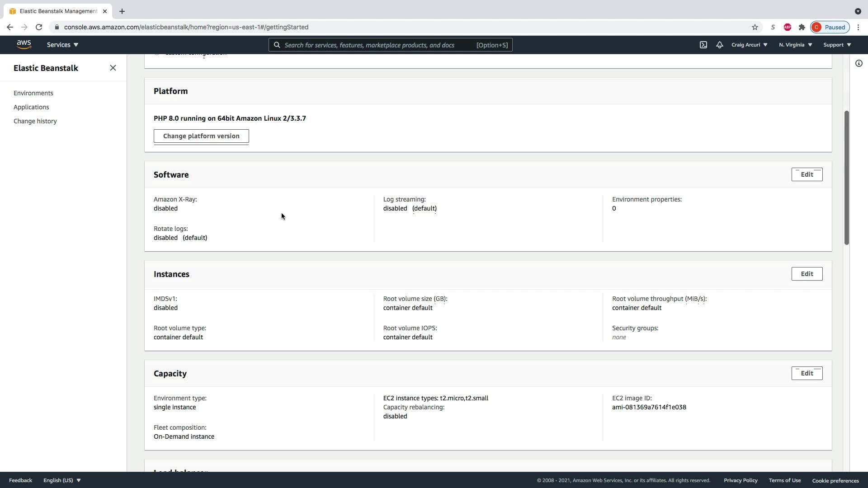
Task: Click the AWS logo home icon
Action: [x=24, y=44]
